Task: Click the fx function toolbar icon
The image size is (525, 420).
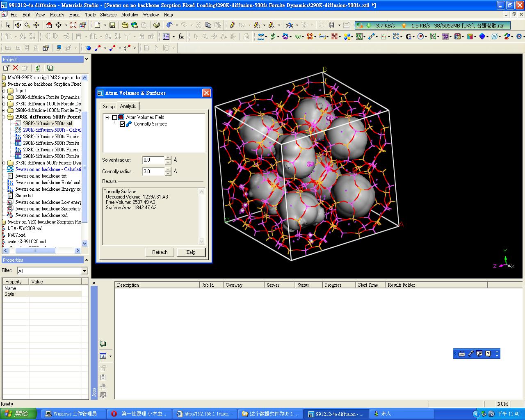Action: [x=181, y=37]
